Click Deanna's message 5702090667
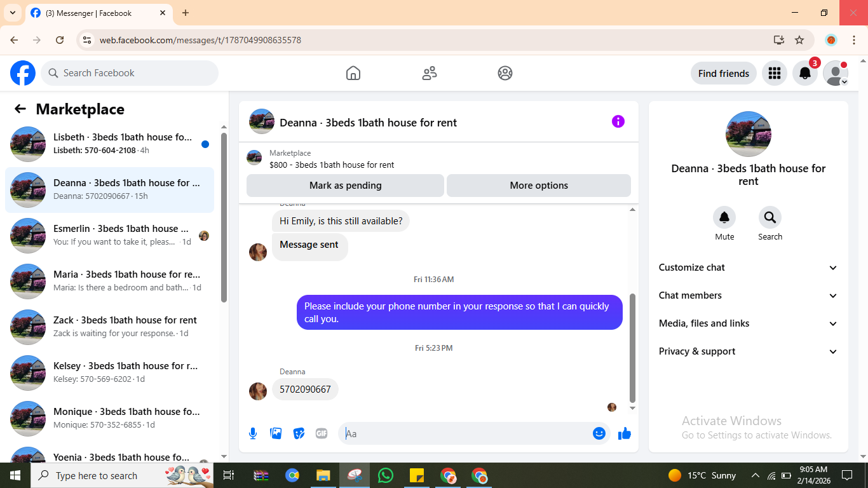 click(305, 389)
